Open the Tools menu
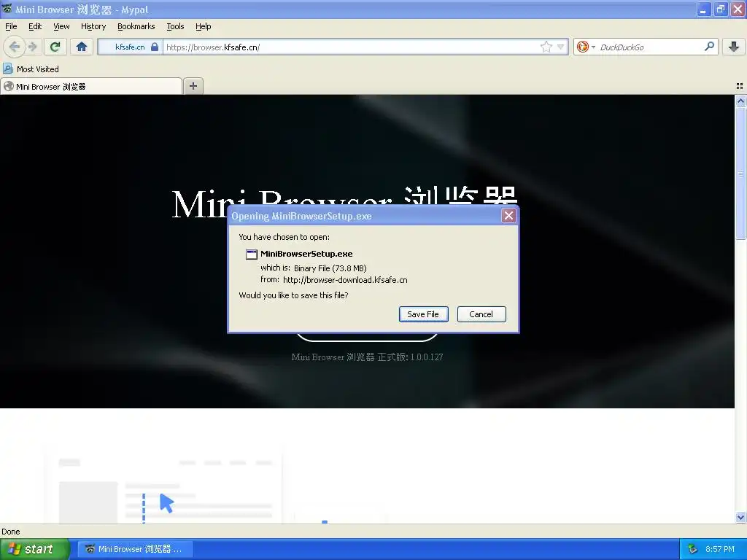The image size is (747, 560). click(x=175, y=26)
